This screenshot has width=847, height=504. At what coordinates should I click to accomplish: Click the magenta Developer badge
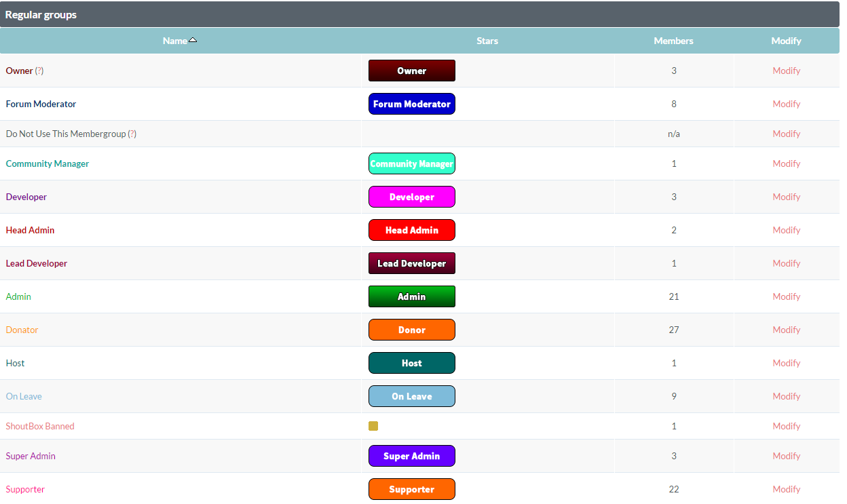coord(411,197)
